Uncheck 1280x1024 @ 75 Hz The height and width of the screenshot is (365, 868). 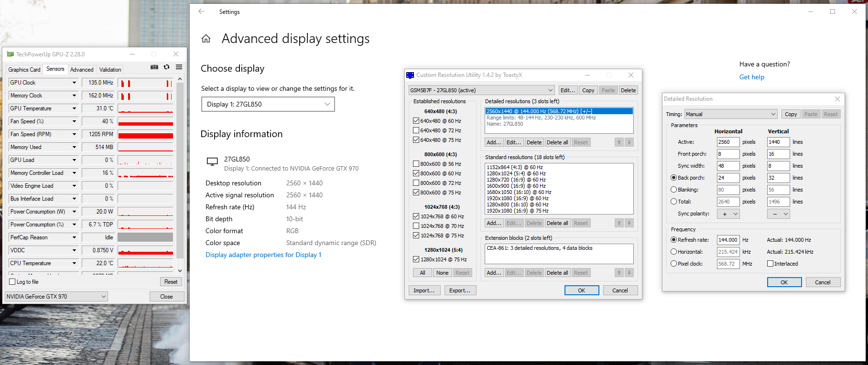[416, 259]
